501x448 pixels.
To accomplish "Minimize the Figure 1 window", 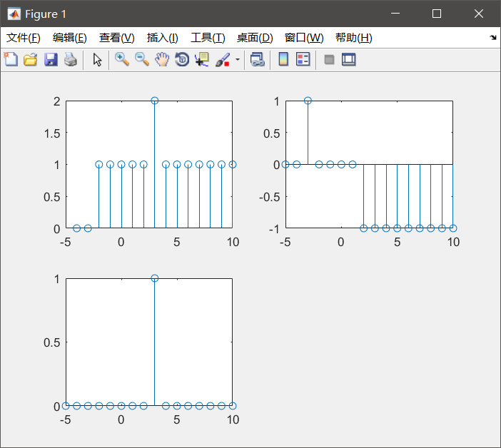I will [395, 14].
